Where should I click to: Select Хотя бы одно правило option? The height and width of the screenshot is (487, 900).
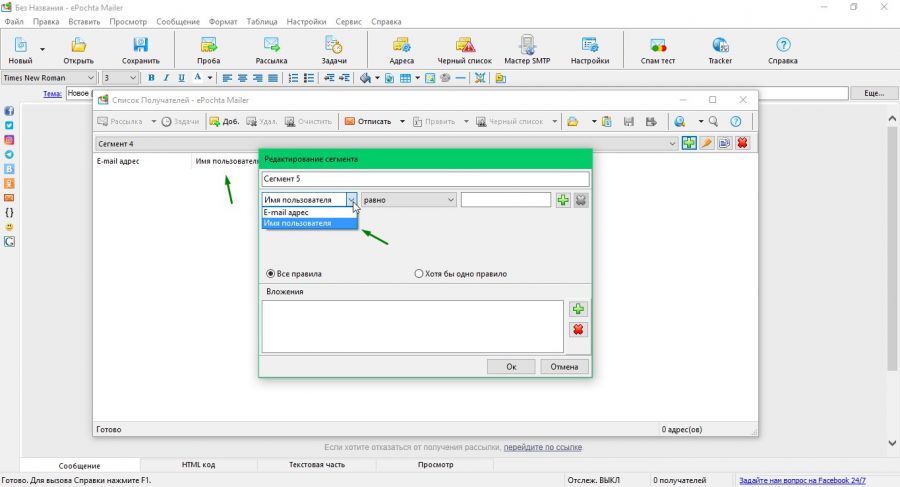point(419,274)
